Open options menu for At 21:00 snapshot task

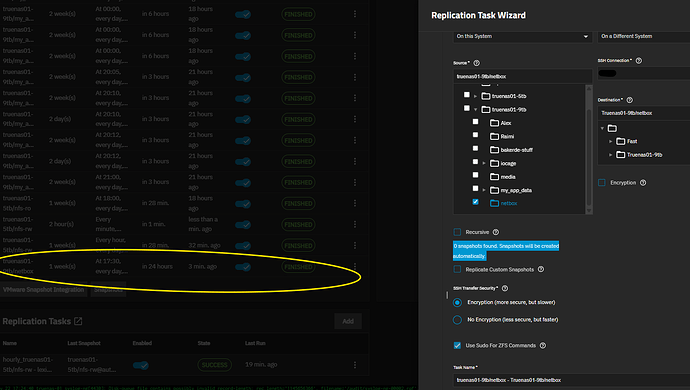tap(355, 182)
